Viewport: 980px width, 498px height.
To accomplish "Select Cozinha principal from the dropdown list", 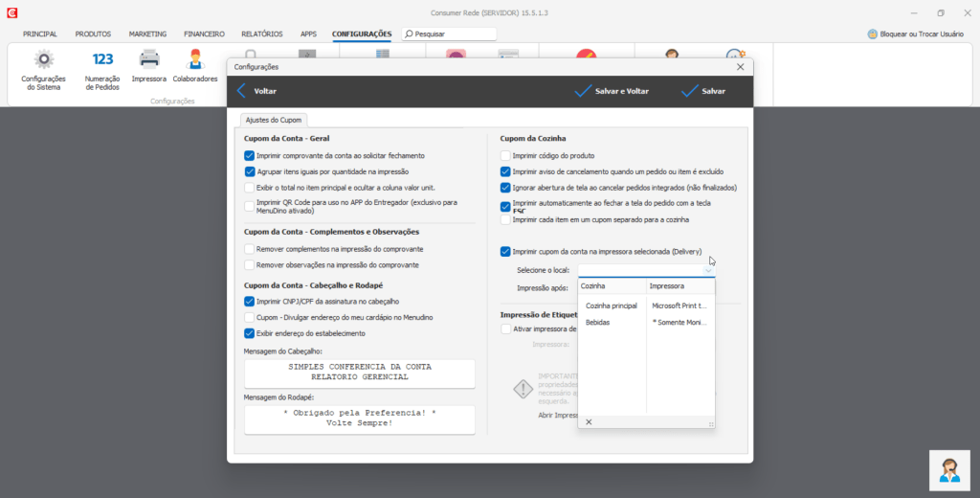I will [612, 306].
